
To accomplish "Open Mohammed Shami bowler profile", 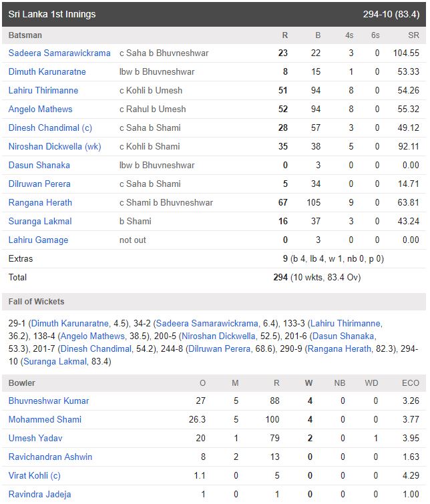I will tap(45, 419).
